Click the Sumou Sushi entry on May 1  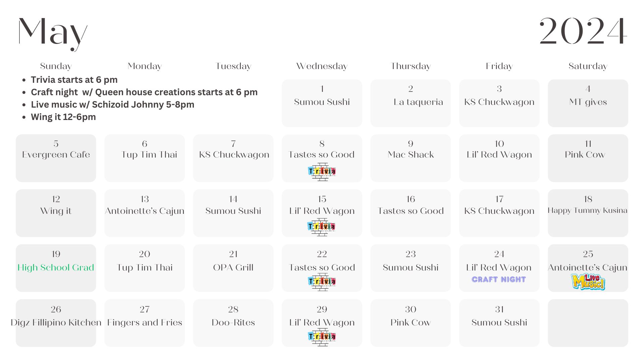coord(322,102)
